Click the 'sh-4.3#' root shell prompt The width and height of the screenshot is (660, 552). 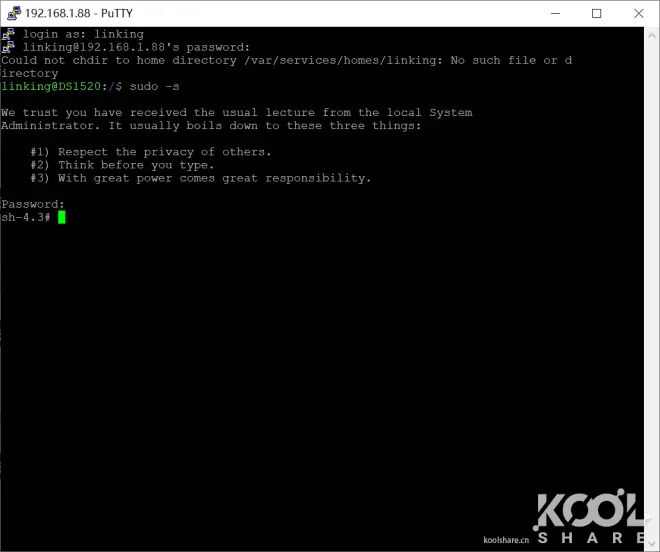[x=26, y=217]
